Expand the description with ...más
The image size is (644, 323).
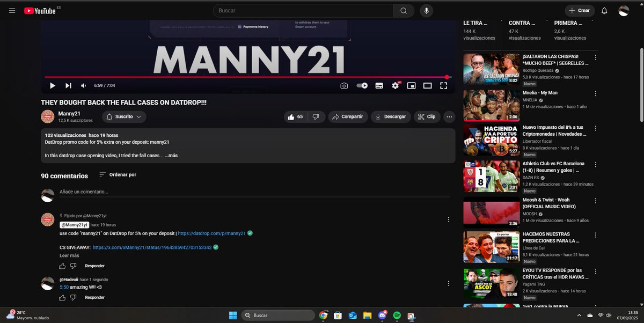171,156
